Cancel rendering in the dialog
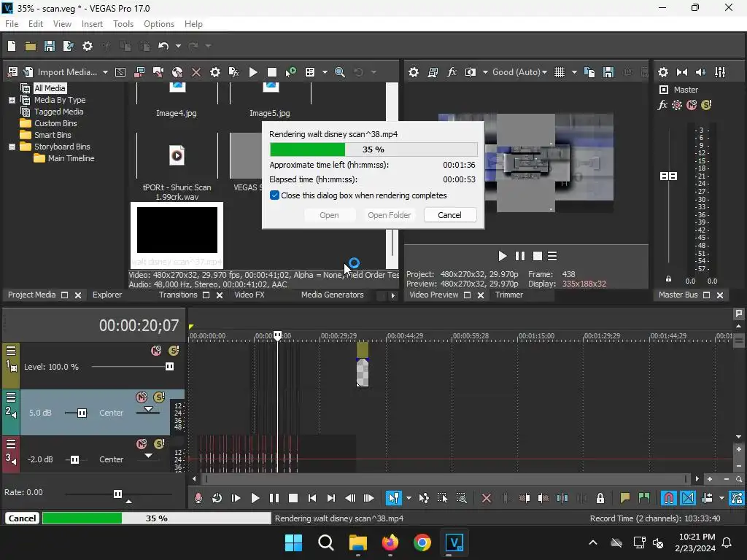The image size is (747, 560). (x=449, y=215)
